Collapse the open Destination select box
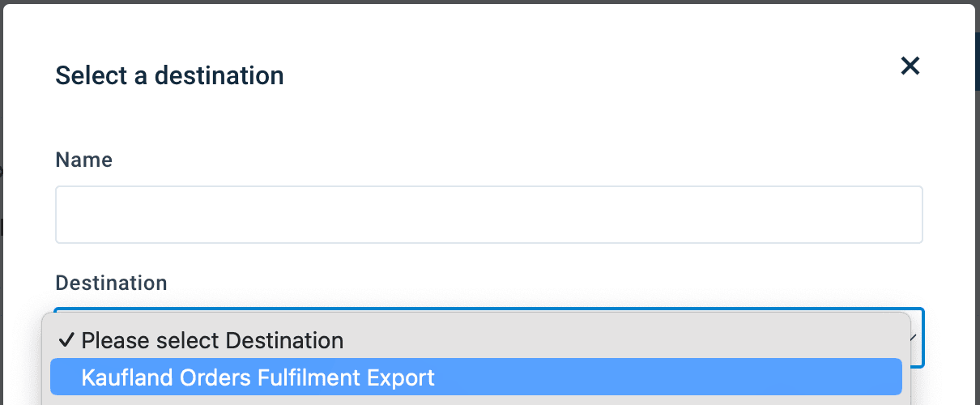Image resolution: width=980 pixels, height=405 pixels. [916, 338]
